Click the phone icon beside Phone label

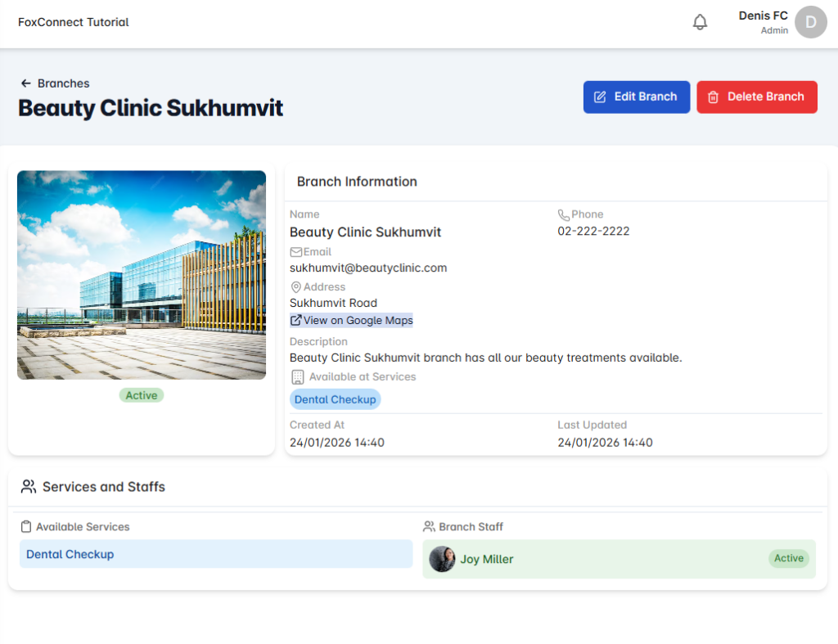tap(564, 214)
